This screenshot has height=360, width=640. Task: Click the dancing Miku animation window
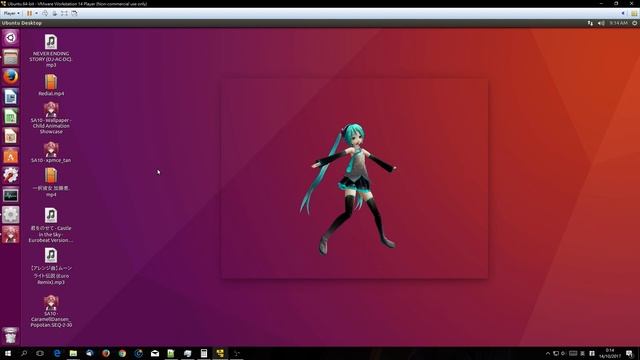[354, 179]
